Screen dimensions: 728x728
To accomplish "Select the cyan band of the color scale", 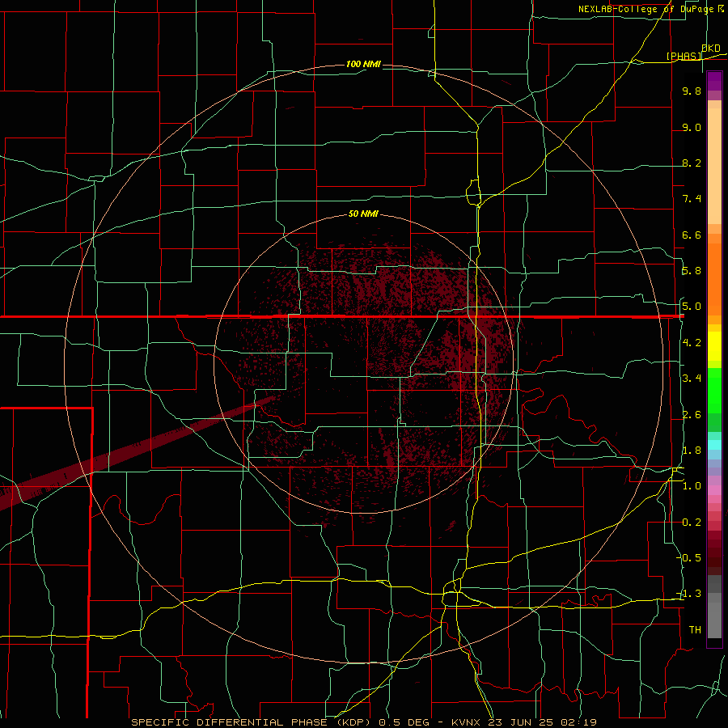I will pos(714,445).
